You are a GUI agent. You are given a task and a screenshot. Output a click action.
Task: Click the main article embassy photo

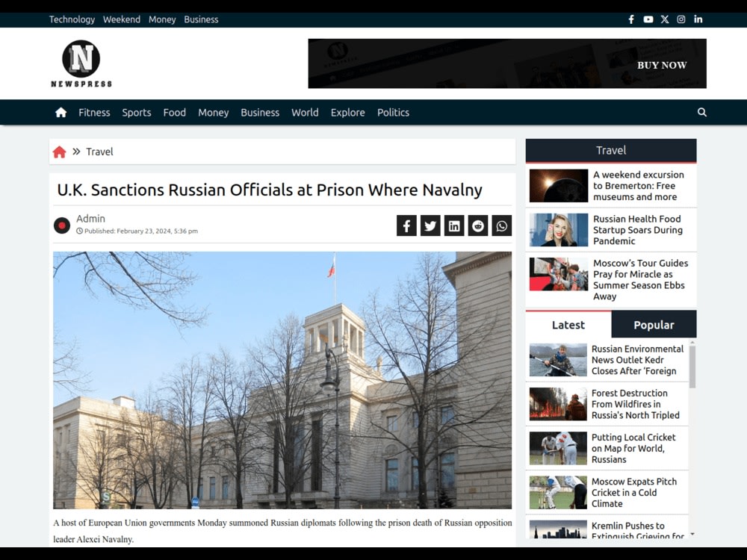(282, 380)
